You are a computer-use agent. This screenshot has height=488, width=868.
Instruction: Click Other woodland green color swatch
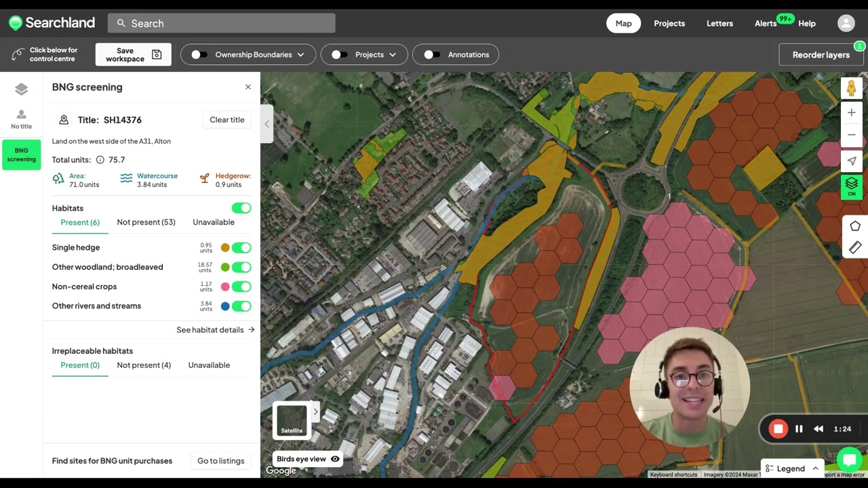(225, 268)
